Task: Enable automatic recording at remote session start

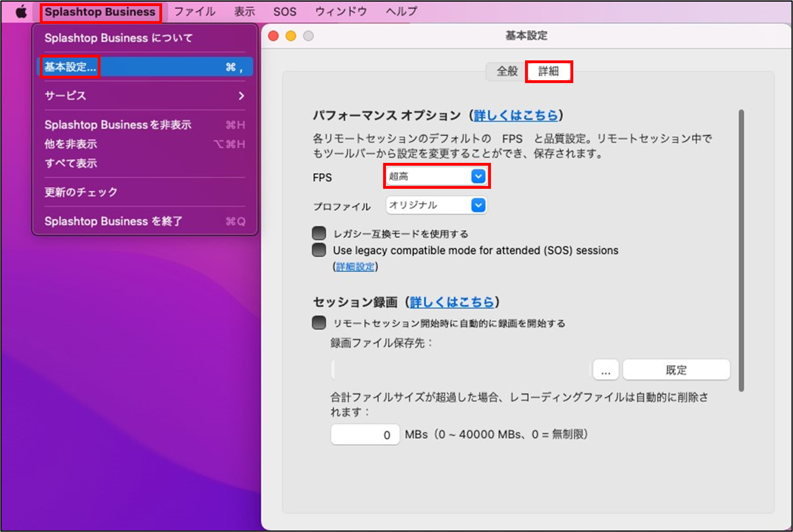Action: tap(319, 323)
